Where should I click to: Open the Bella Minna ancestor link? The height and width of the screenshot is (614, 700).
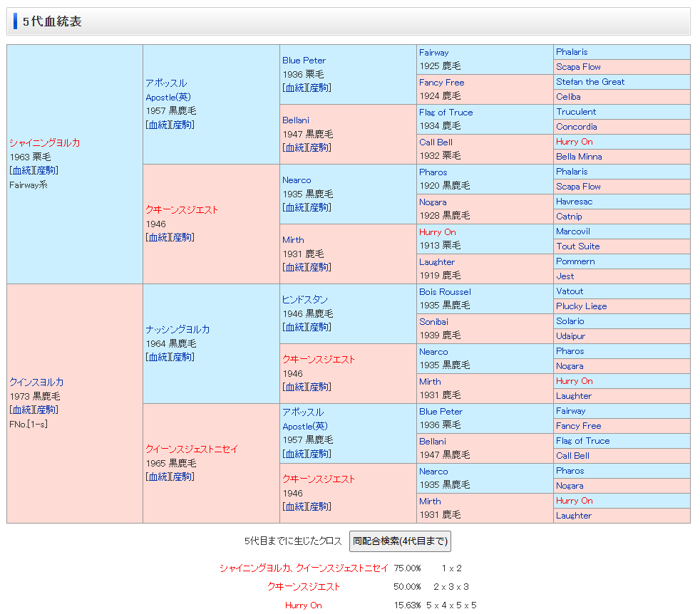[579, 156]
